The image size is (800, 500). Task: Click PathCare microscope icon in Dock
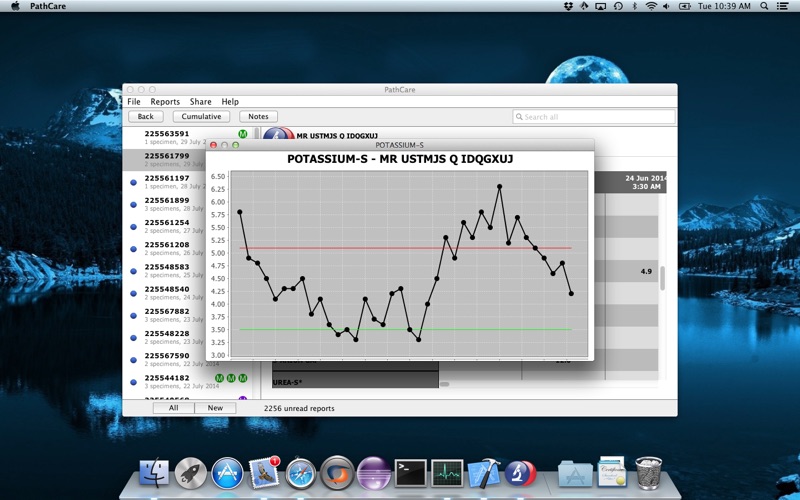(520, 473)
